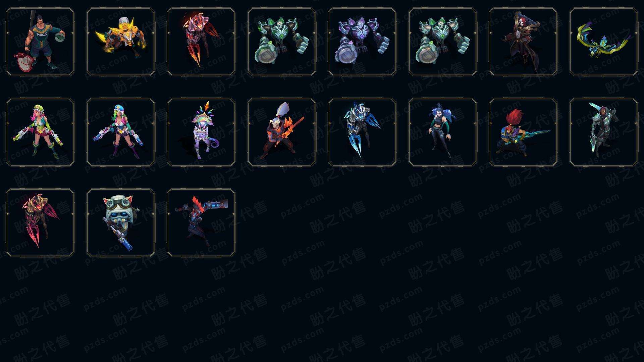The width and height of the screenshot is (644, 362).
Task: Click the skin holding a green basketball
Action: point(40,42)
